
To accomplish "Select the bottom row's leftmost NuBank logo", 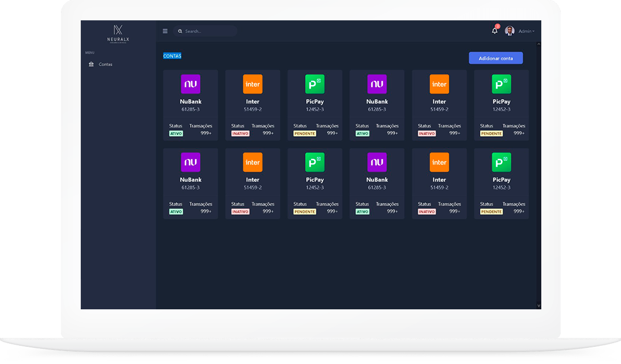I will (x=191, y=162).
